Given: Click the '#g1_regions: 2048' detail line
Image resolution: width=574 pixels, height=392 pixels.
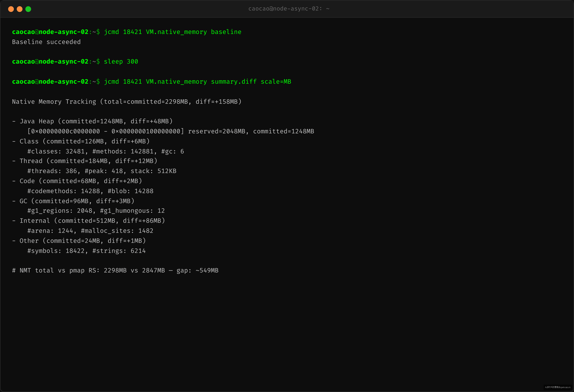Looking at the screenshot, I should [x=96, y=211].
